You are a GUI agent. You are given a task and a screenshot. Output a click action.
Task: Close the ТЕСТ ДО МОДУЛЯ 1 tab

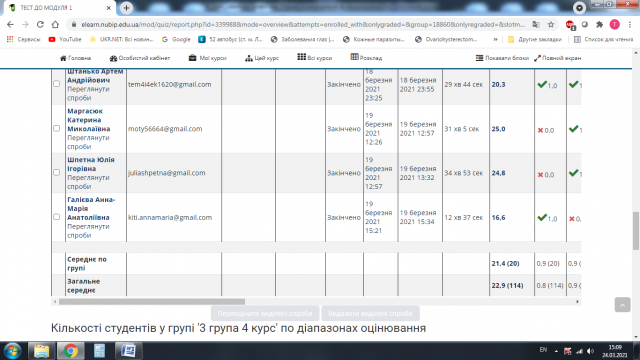point(109,8)
